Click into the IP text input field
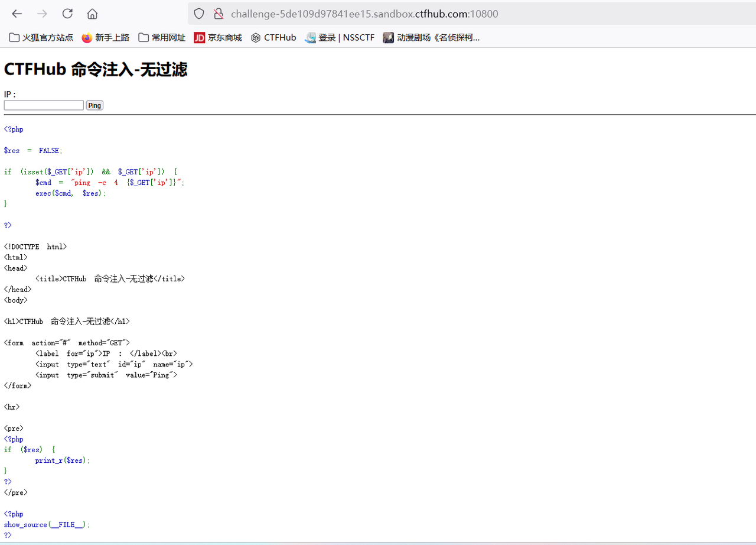 [x=44, y=105]
